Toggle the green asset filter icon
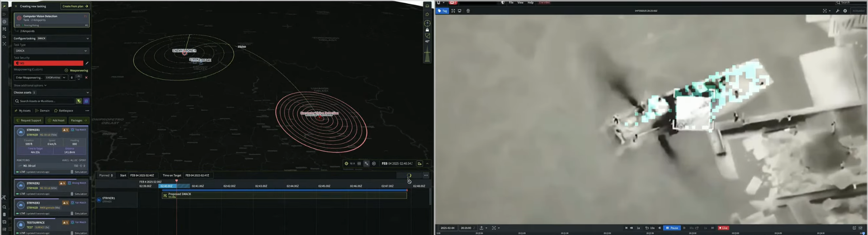Image resolution: width=868 pixels, height=235 pixels. point(79,101)
